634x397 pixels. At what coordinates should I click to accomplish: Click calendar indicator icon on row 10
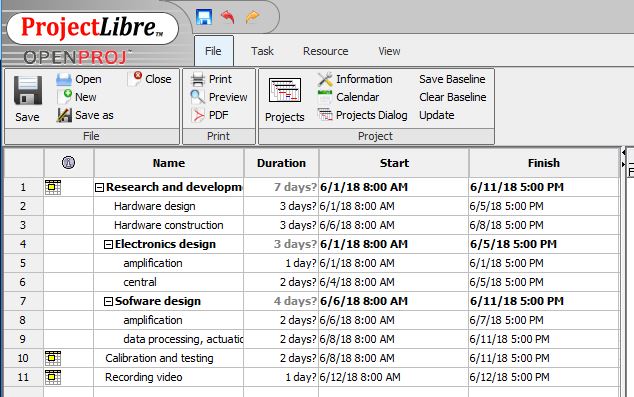(x=53, y=358)
